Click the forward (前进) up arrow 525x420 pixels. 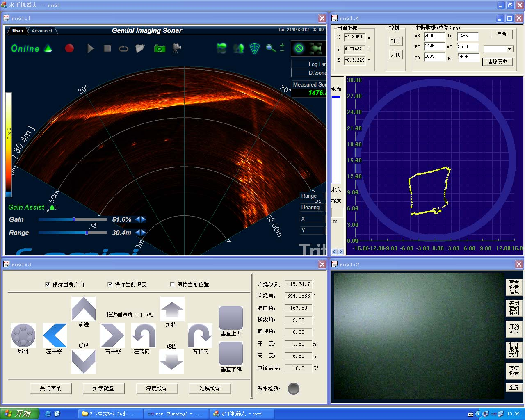[x=83, y=309]
